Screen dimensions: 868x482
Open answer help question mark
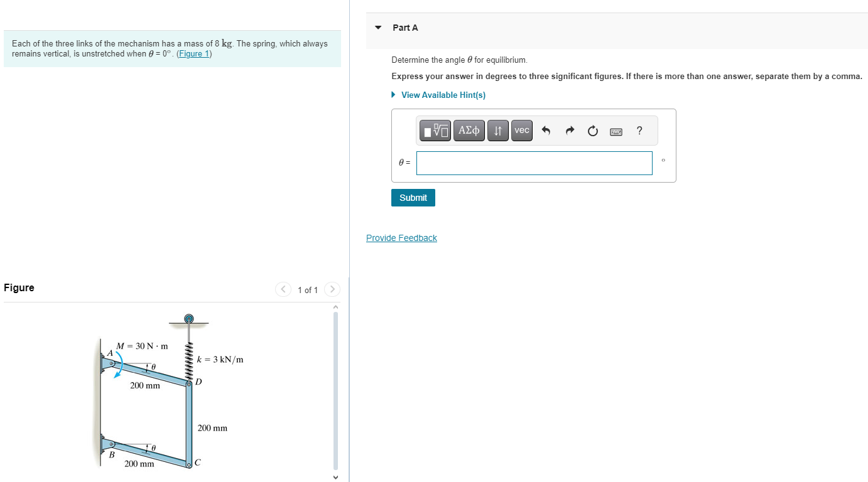639,131
